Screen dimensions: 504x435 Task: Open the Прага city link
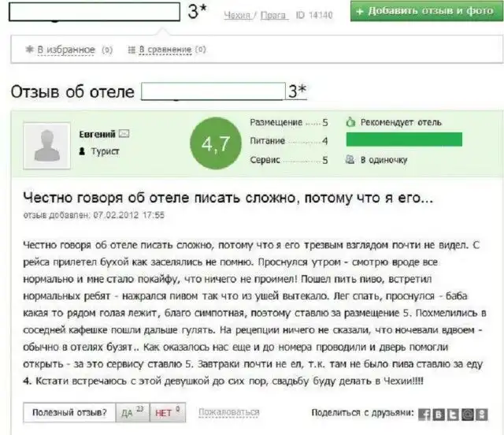coord(272,15)
